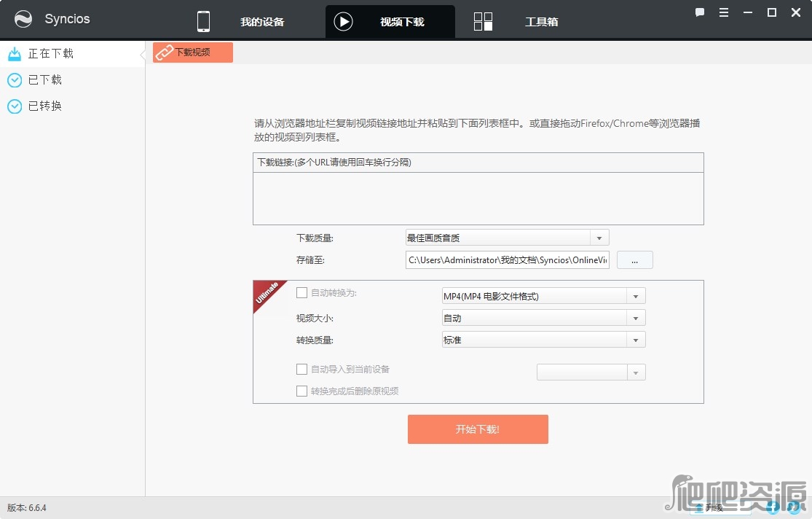Click the 开始下载! button

[478, 429]
